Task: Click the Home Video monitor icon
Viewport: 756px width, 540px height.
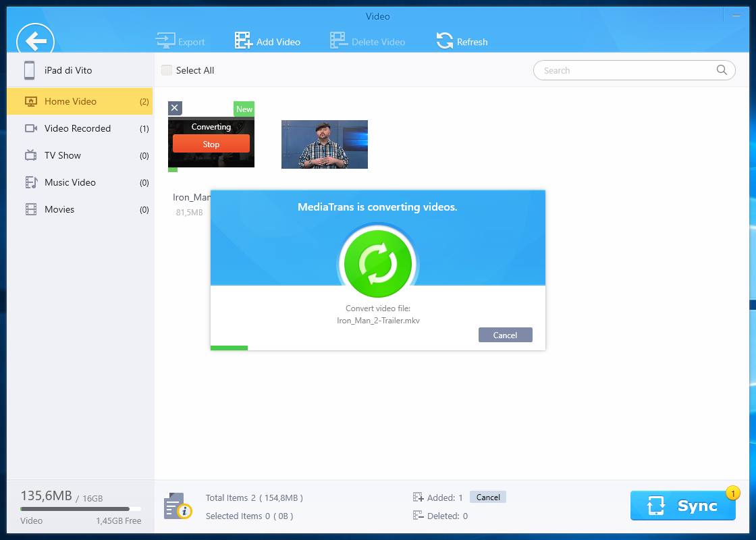Action: 31,102
